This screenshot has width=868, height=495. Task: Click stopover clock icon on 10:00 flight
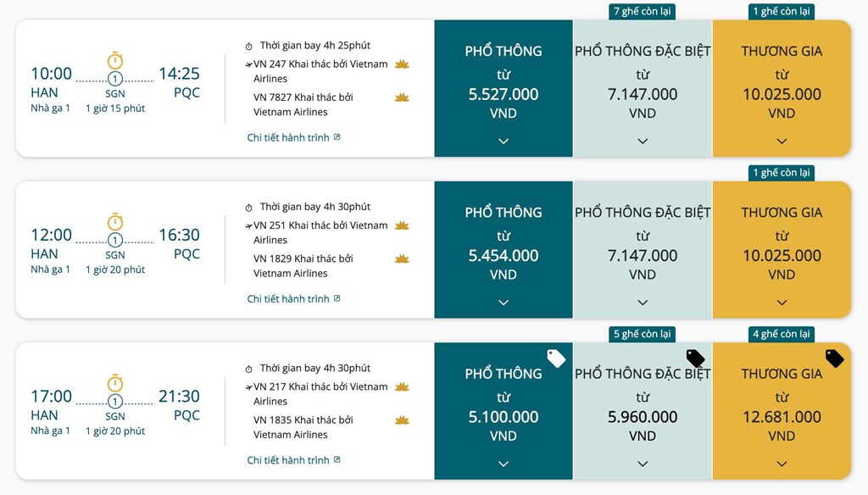115,60
